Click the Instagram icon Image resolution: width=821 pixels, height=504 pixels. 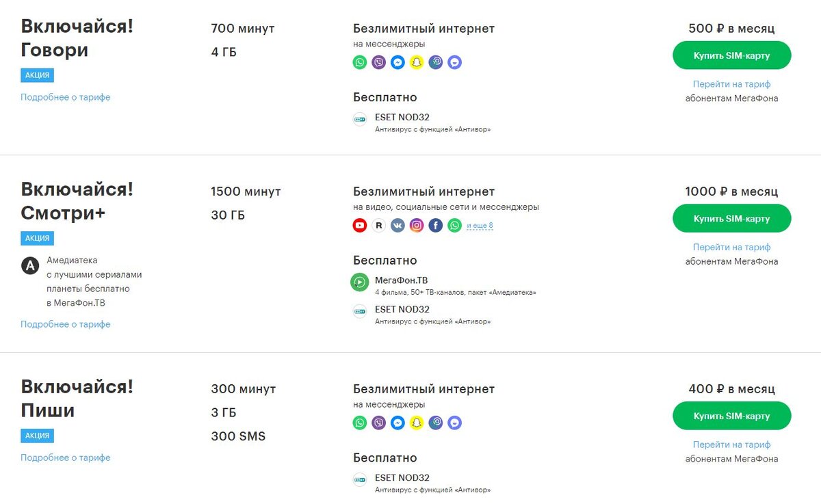point(417,226)
